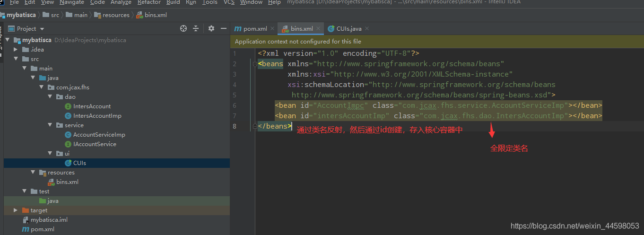Expand the target folder

[16, 210]
